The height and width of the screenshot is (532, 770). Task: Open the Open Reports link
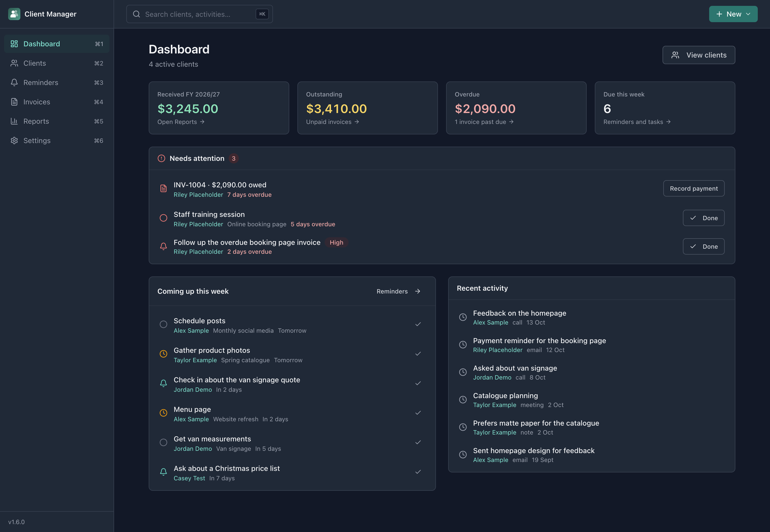181,122
